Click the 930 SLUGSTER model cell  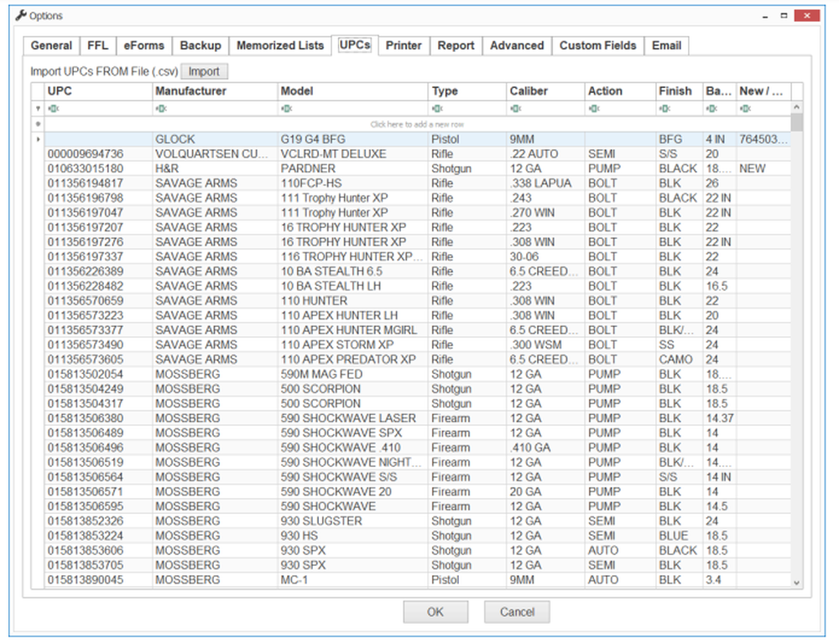[x=353, y=521]
